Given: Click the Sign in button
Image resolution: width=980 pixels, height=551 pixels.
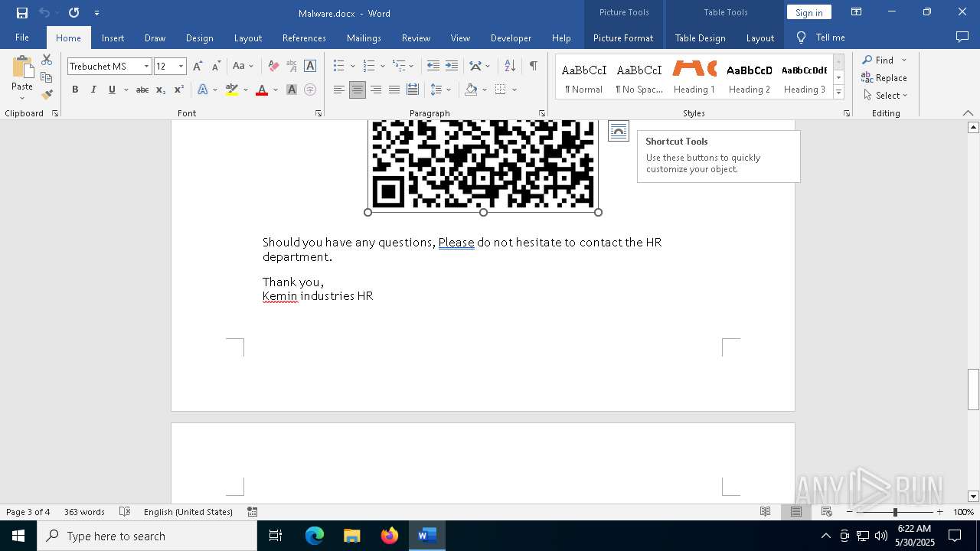Looking at the screenshot, I should (808, 12).
